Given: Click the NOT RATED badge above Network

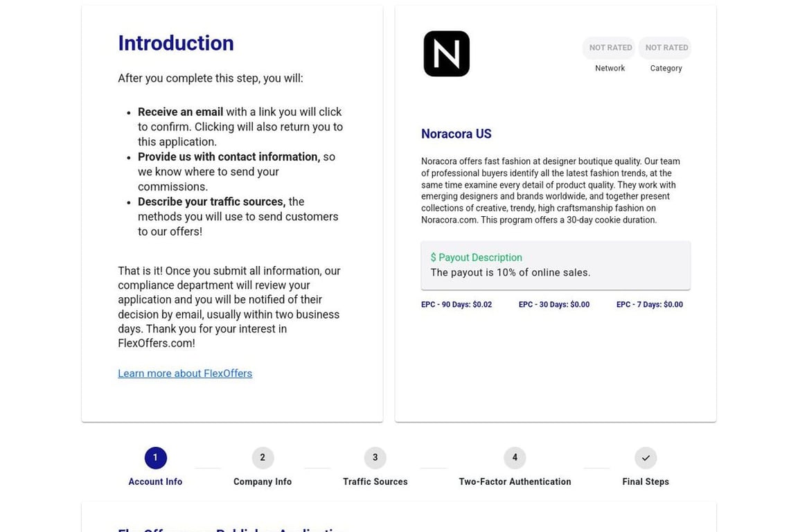Looking at the screenshot, I should [x=610, y=47].
